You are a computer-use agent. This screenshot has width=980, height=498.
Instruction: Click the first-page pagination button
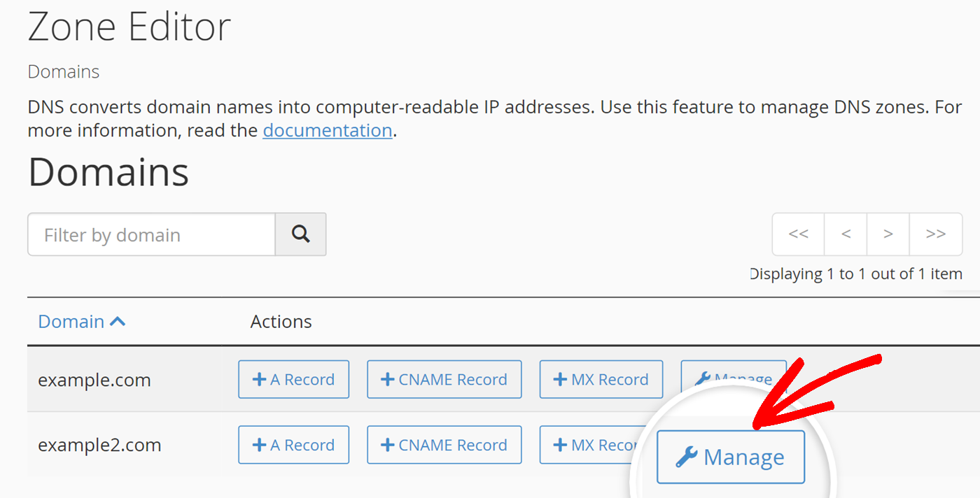[798, 234]
